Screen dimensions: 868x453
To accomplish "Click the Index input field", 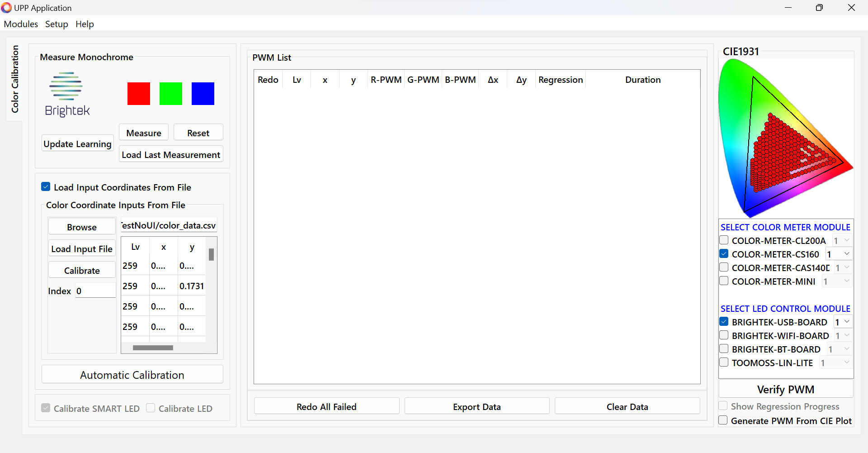I will pyautogui.click(x=95, y=291).
